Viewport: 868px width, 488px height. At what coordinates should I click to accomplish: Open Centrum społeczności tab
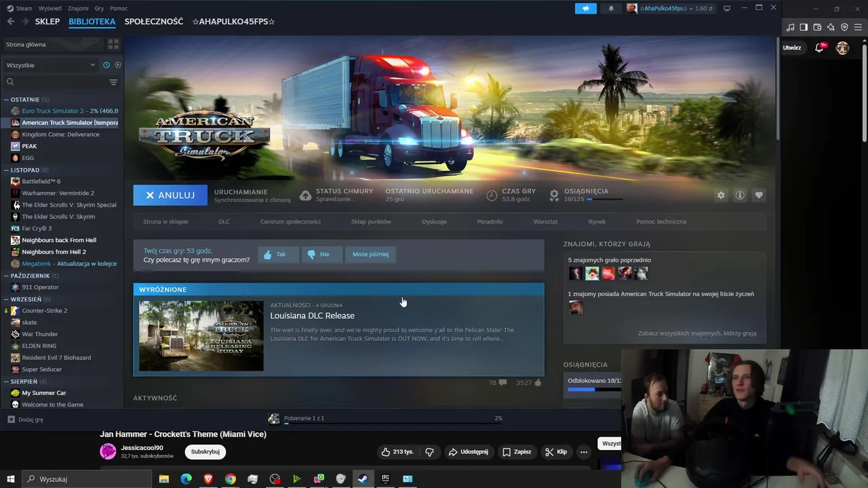pyautogui.click(x=290, y=222)
